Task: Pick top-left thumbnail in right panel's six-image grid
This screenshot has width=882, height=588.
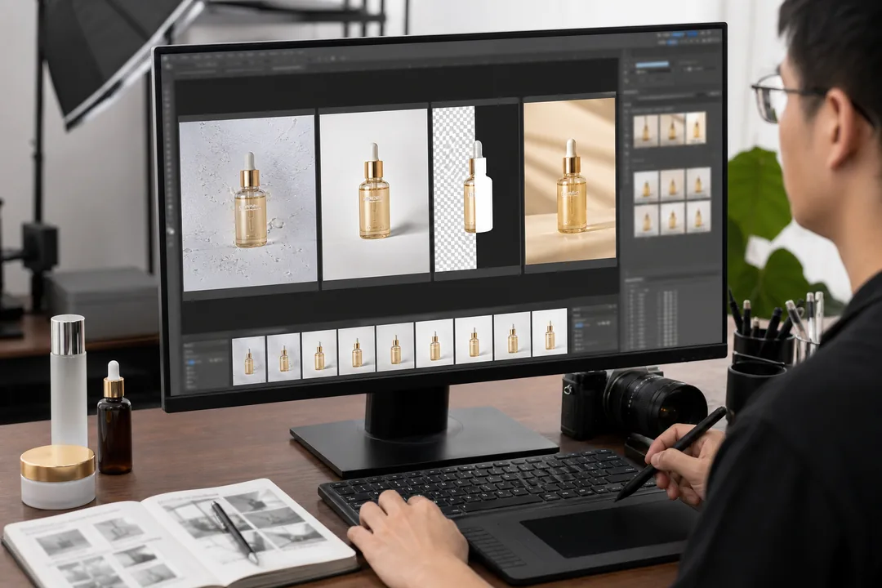Action: pyautogui.click(x=646, y=188)
